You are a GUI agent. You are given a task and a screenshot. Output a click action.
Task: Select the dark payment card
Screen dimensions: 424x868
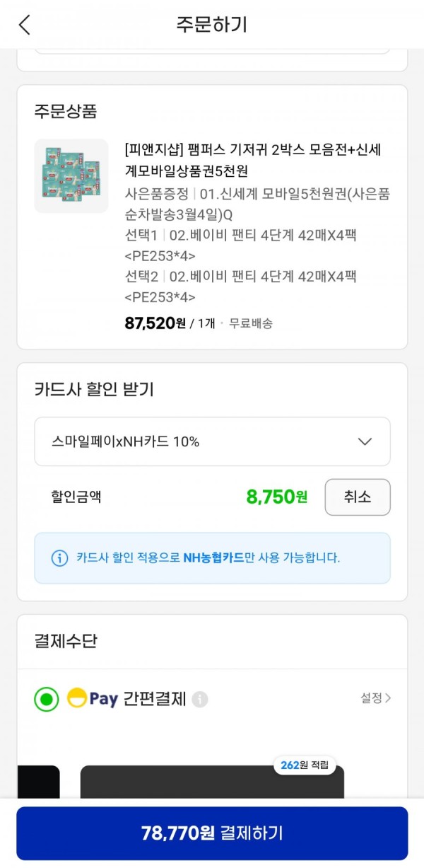(x=212, y=782)
